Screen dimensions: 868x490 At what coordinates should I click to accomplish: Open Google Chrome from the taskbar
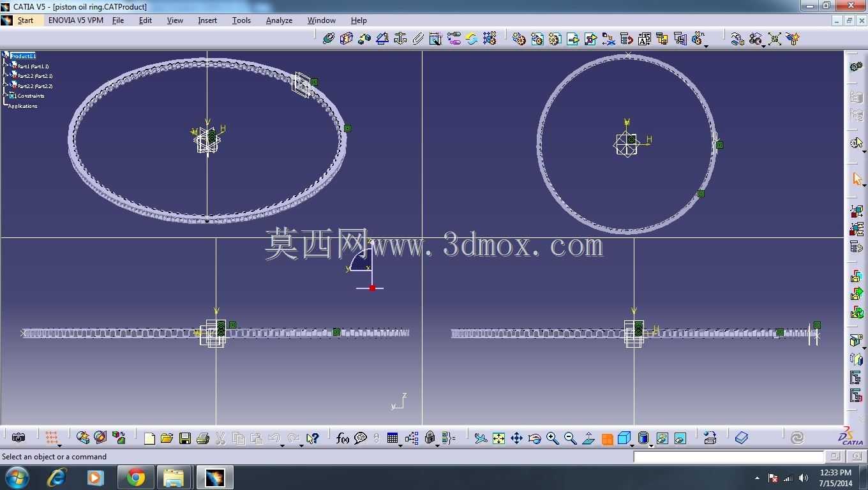(x=135, y=477)
